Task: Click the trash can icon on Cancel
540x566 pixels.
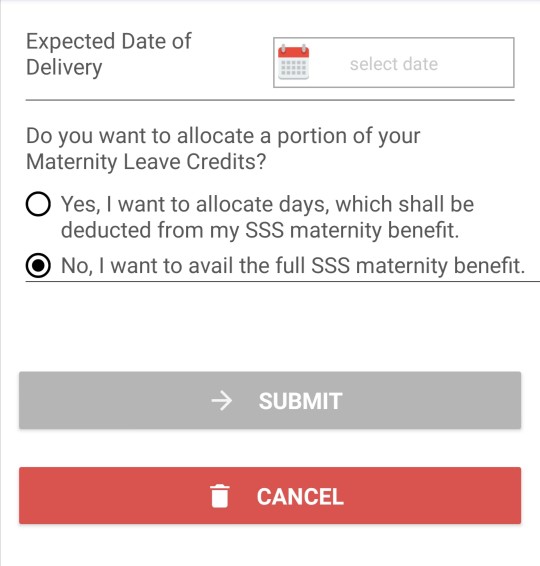Action: pos(220,496)
